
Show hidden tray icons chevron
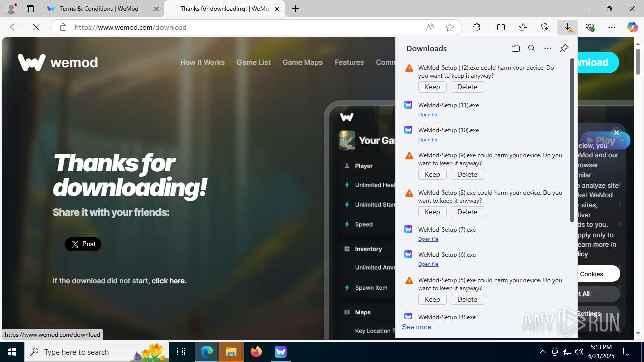coord(542,352)
